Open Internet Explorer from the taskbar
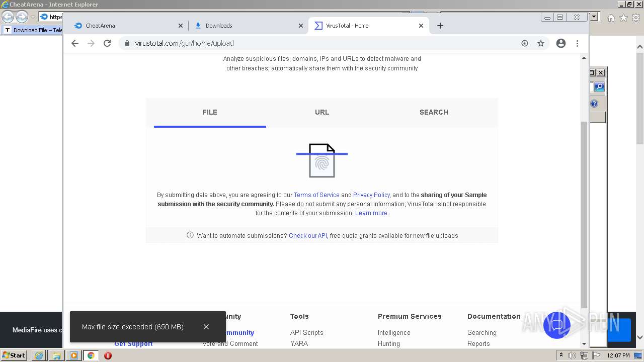 39,355
